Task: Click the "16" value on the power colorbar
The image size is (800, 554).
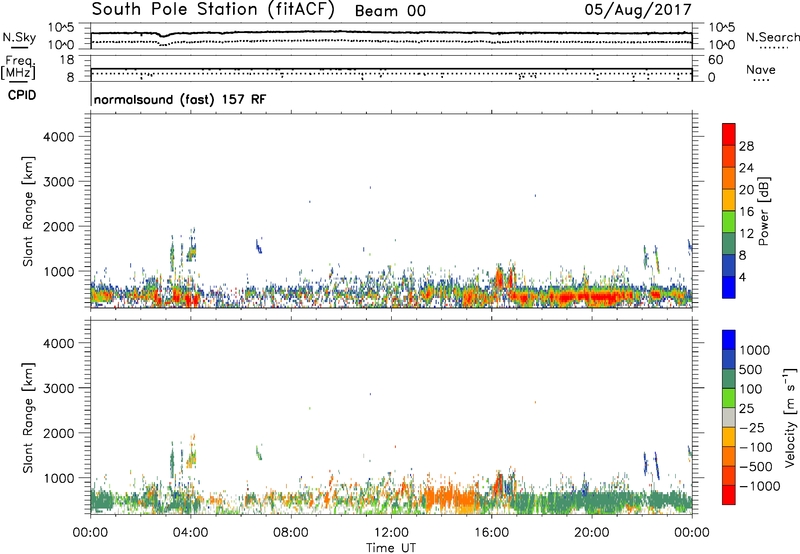Action: (x=746, y=212)
